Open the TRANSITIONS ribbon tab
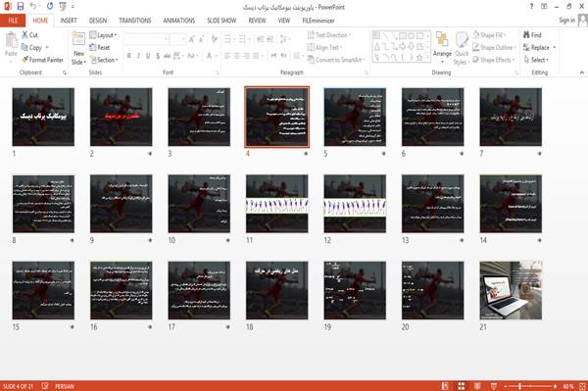This screenshot has height=391, width=588. click(135, 21)
